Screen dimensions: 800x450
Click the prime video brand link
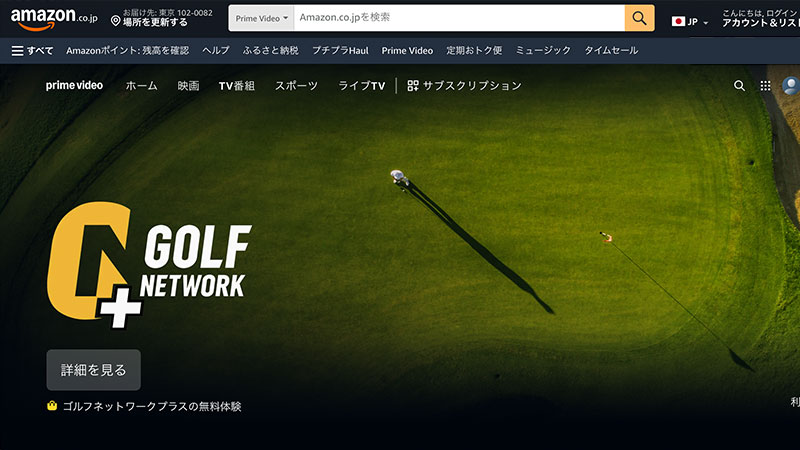pyautogui.click(x=74, y=86)
